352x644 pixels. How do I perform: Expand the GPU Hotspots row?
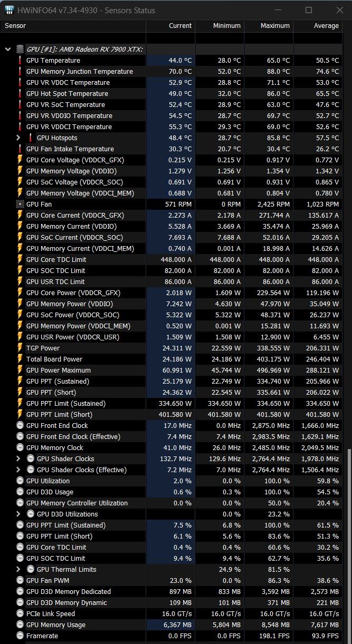[19, 138]
